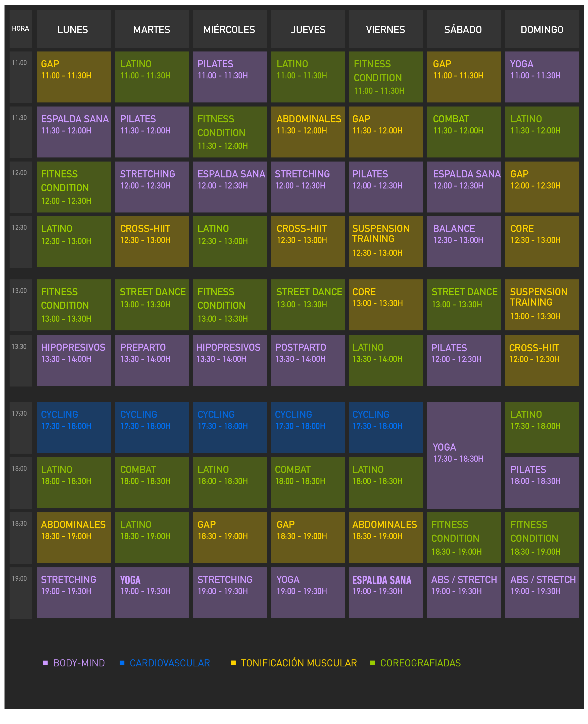
Task: Open Saturday BALANCE 12:30 class
Action: (464, 242)
